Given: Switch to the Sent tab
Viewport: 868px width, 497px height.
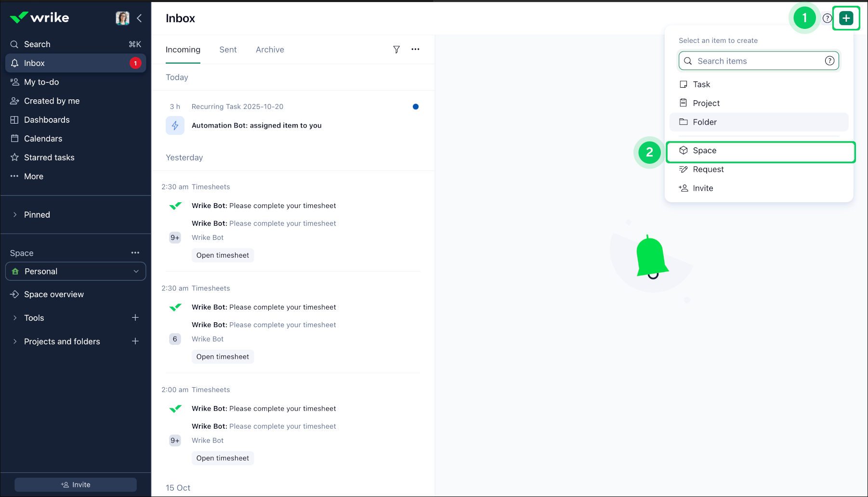Looking at the screenshot, I should (x=228, y=50).
